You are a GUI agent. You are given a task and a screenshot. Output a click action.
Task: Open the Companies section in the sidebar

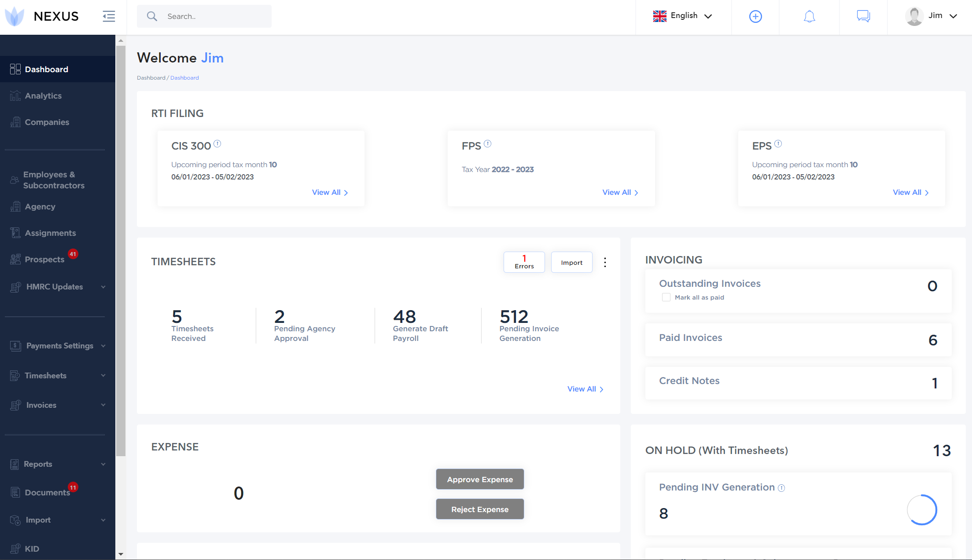point(47,122)
